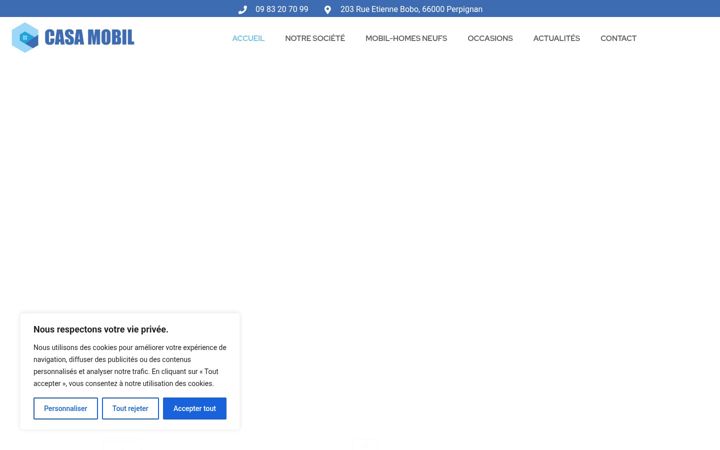Click the CASA MOBIL brand name text

(89, 37)
